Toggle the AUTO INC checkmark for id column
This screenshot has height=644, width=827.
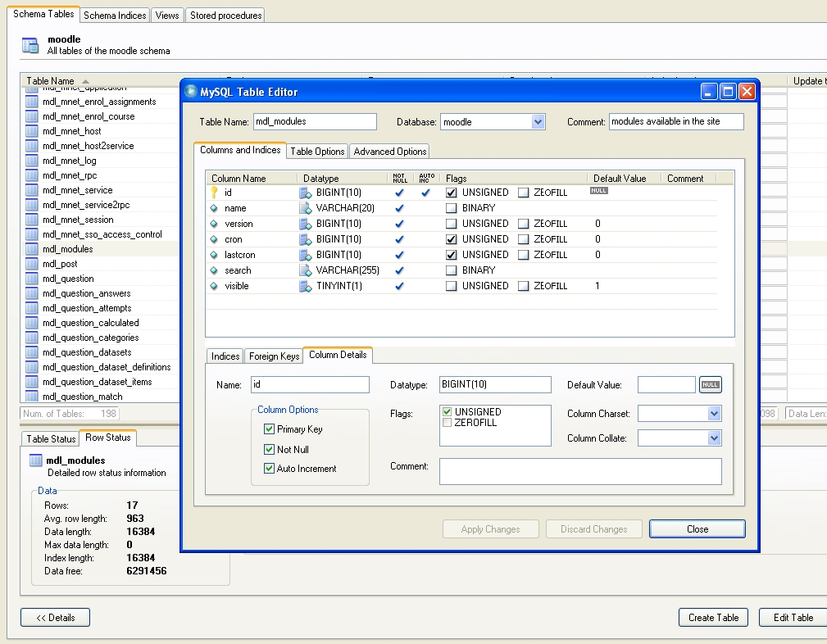[425, 193]
